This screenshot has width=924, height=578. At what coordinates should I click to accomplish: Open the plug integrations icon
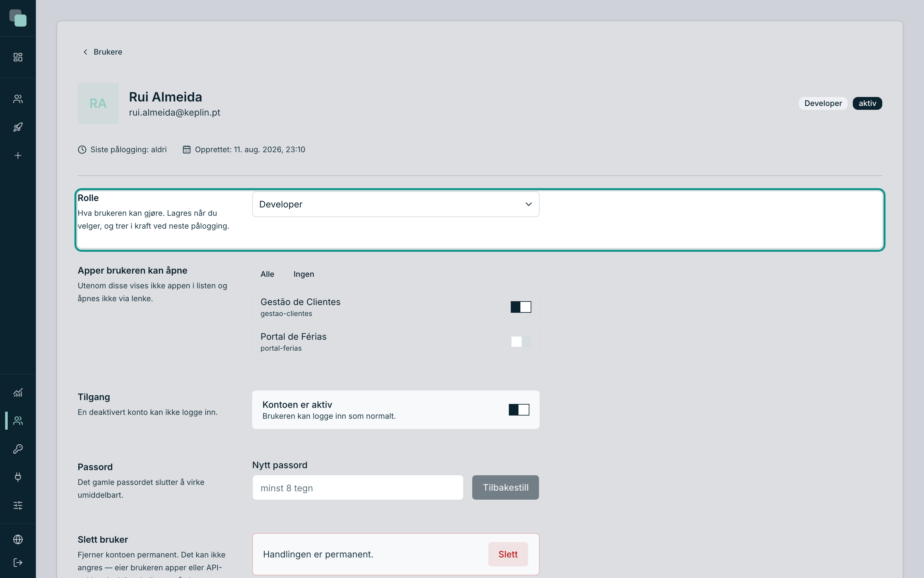(x=18, y=477)
